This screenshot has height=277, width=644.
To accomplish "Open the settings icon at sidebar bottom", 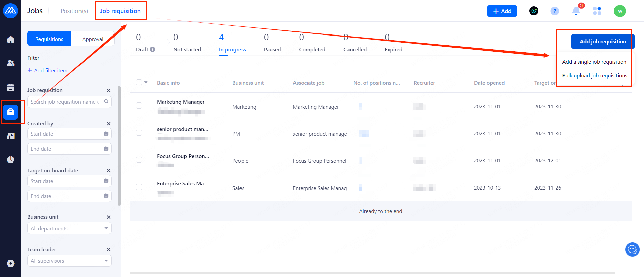I will (x=11, y=263).
